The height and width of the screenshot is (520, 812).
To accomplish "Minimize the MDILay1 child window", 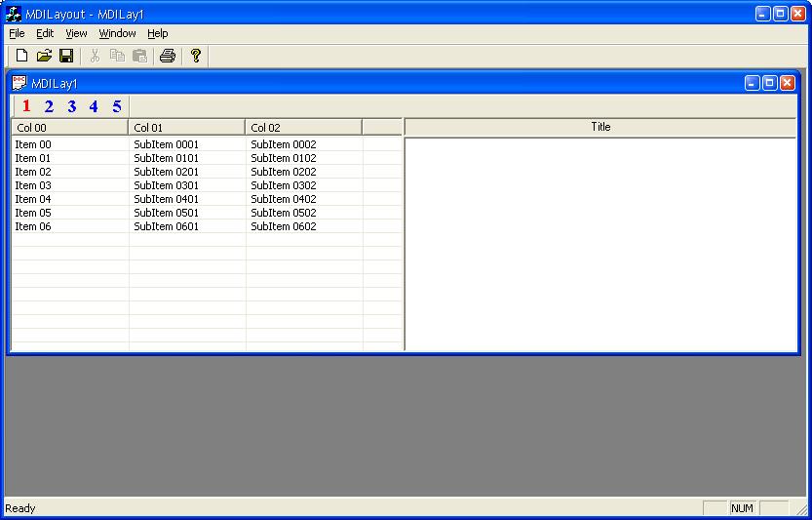I will pyautogui.click(x=752, y=83).
